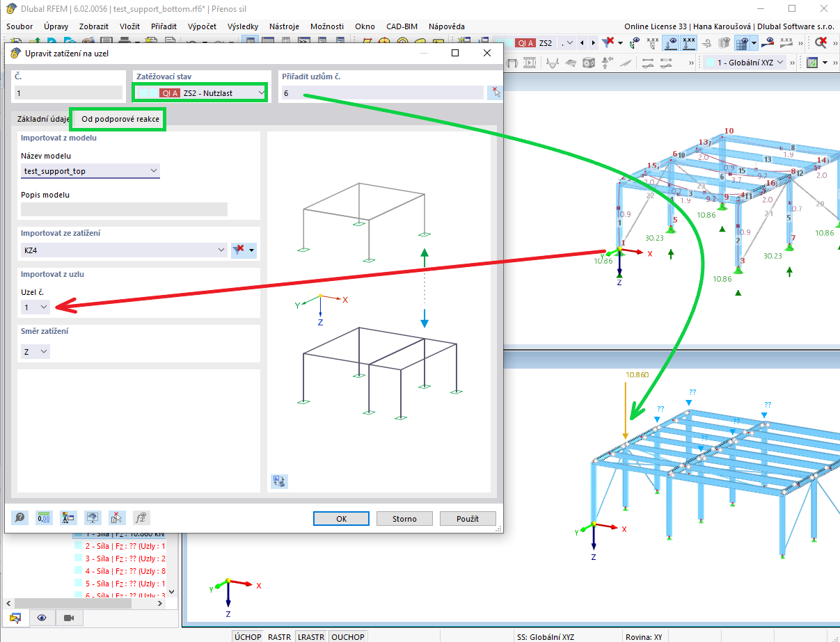Image resolution: width=840 pixels, height=642 pixels.
Task: Click the color swatch of navigator item 5 - Síla
Action: click(x=78, y=584)
